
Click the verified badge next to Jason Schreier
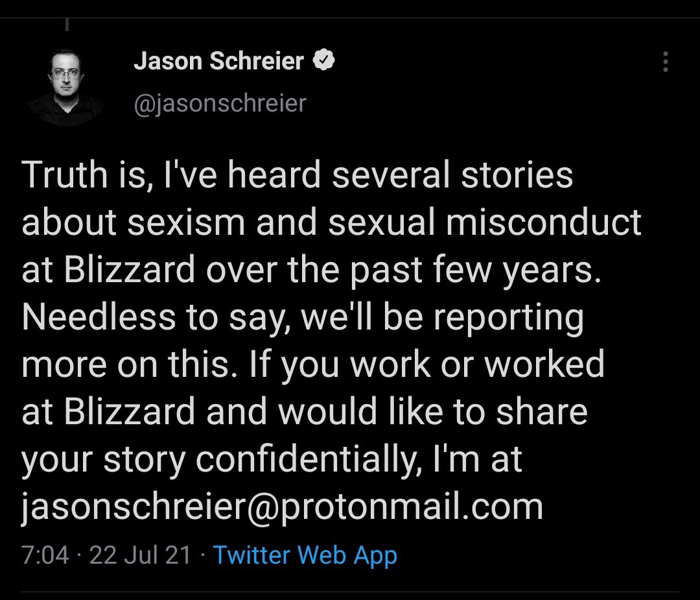[x=324, y=61]
